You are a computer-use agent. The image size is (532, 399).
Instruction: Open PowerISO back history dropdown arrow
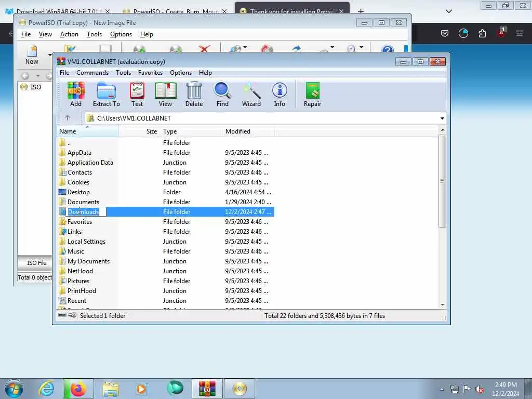38,76
